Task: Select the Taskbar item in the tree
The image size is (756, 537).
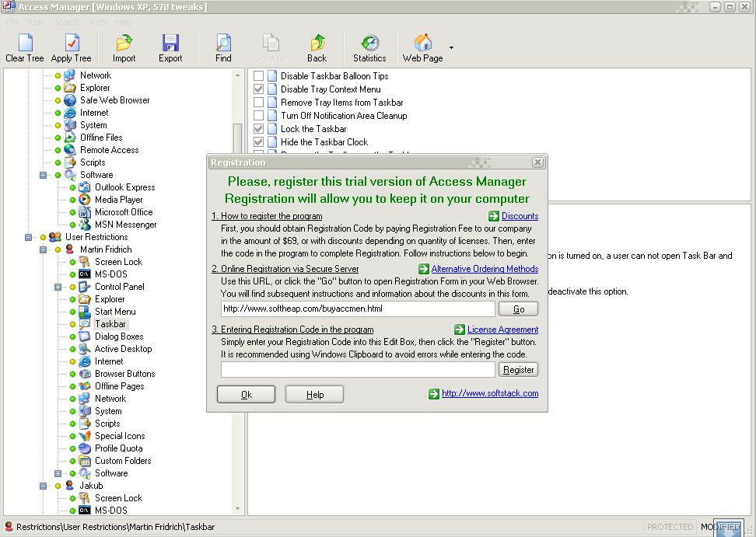Action: click(110, 324)
